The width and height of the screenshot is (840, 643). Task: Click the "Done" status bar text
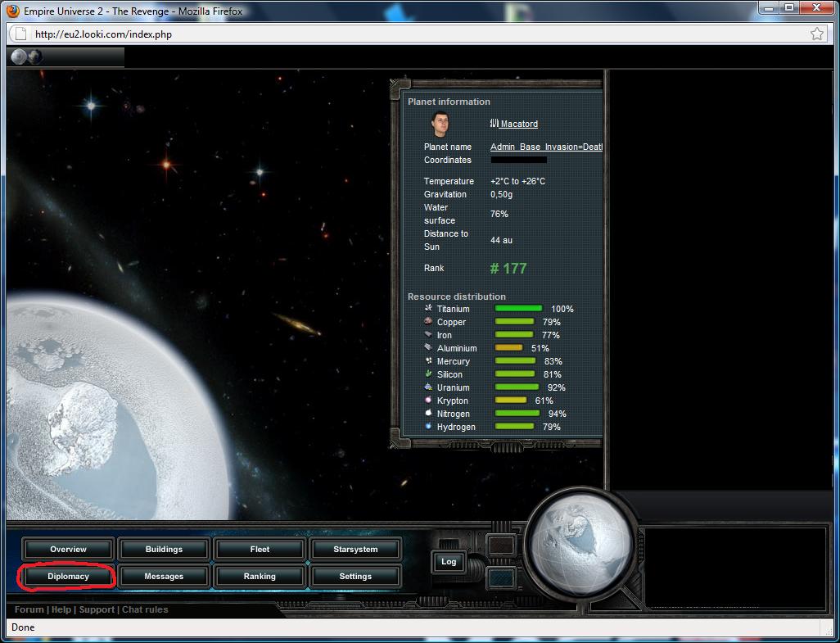pyautogui.click(x=23, y=627)
